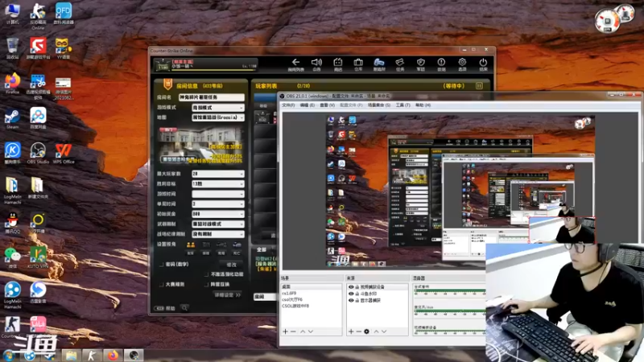Open the starting money dropdown
The image size is (644, 362).
(217, 214)
